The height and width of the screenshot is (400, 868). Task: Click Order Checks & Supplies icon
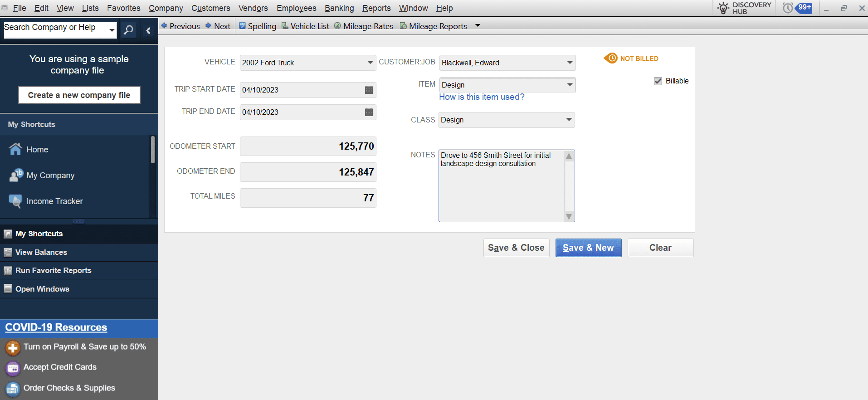(13, 389)
